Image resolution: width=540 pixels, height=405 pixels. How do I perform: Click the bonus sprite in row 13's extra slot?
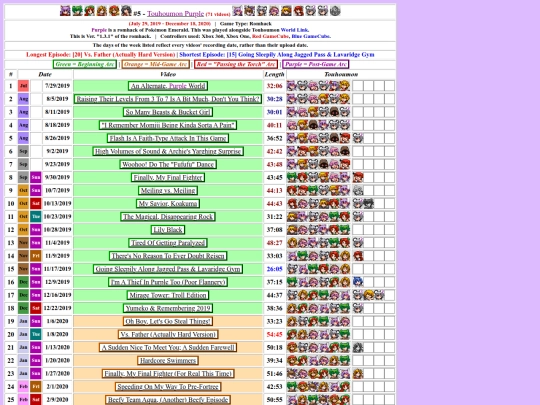pyautogui.click(x=358, y=243)
